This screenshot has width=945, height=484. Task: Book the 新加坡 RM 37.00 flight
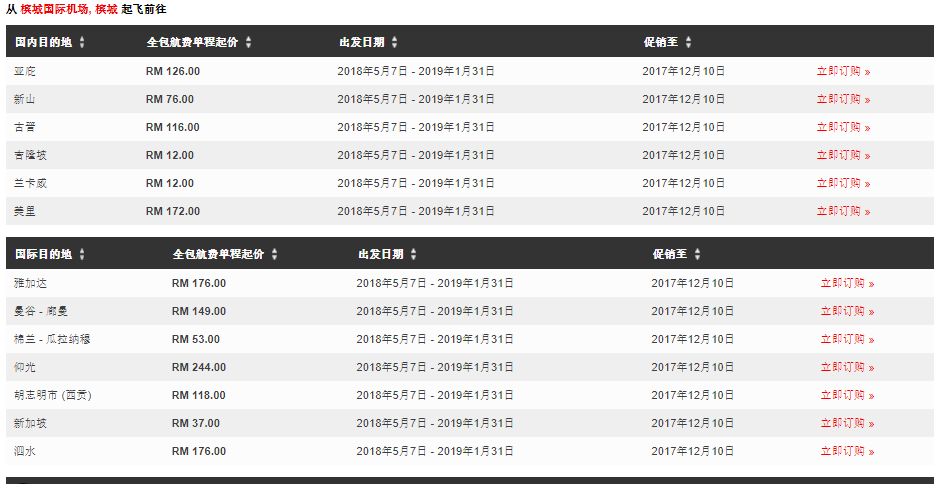click(847, 423)
